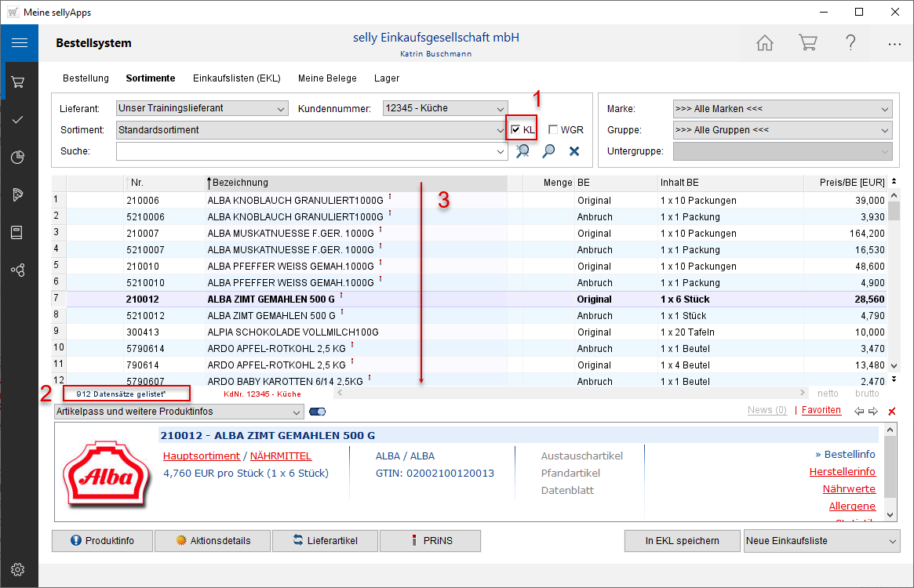Click the help question mark icon
This screenshot has width=914, height=588.
[850, 43]
